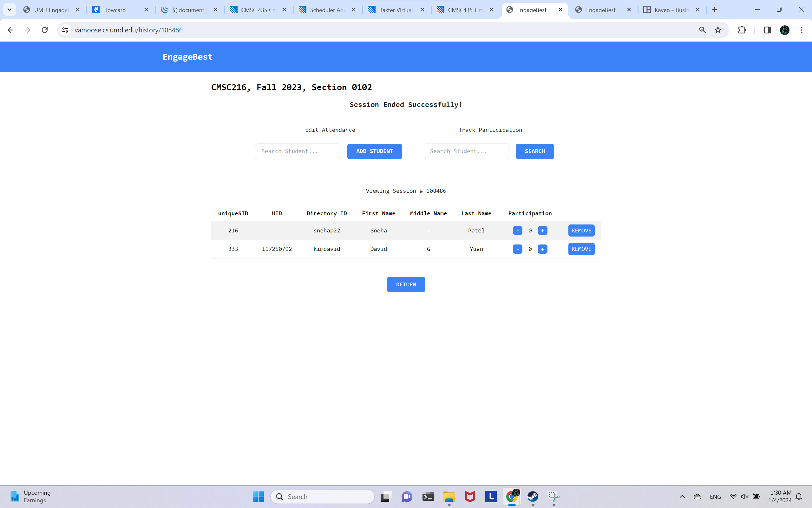The height and width of the screenshot is (508, 812).
Task: Bookmark this page with the star icon
Action: [718, 30]
